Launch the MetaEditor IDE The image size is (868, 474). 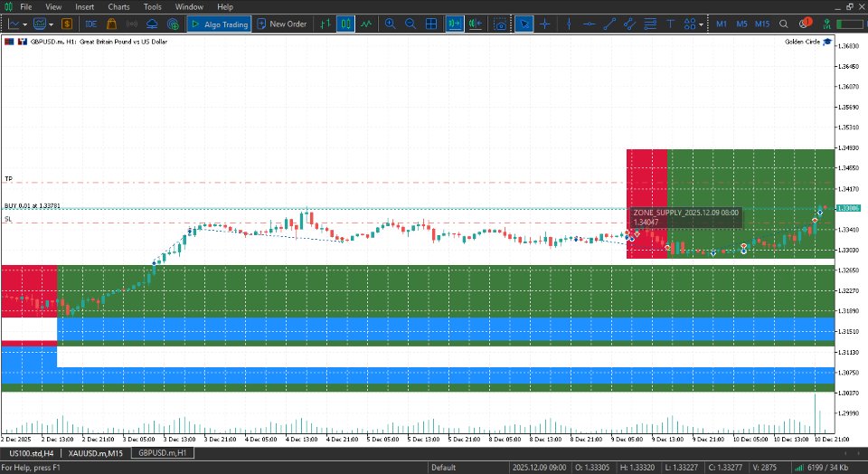[90, 24]
